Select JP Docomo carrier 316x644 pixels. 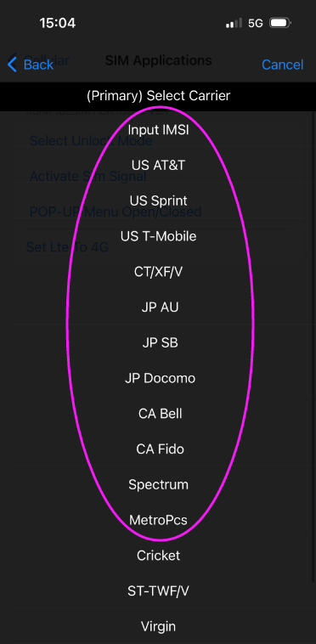pyautogui.click(x=160, y=378)
